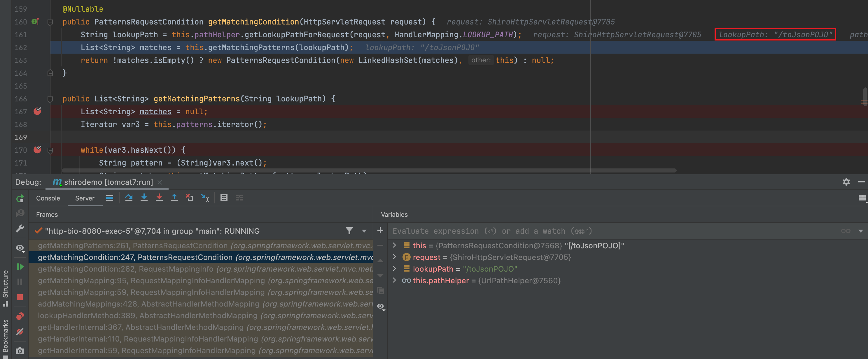Expand the 'this.pathHelper' watch node
Viewport: 868px width, 359px height.
[x=394, y=281]
